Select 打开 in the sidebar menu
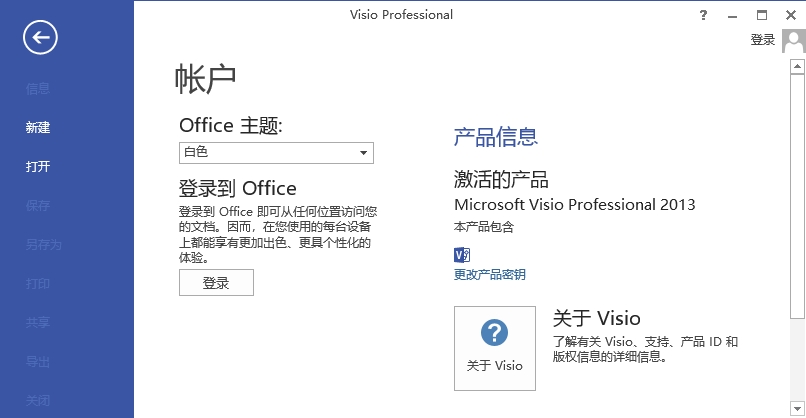 (38, 167)
